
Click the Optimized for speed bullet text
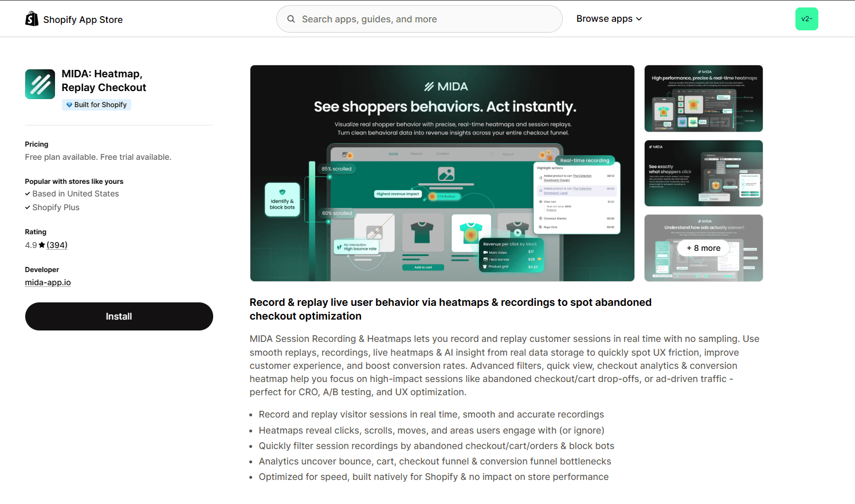click(x=434, y=477)
